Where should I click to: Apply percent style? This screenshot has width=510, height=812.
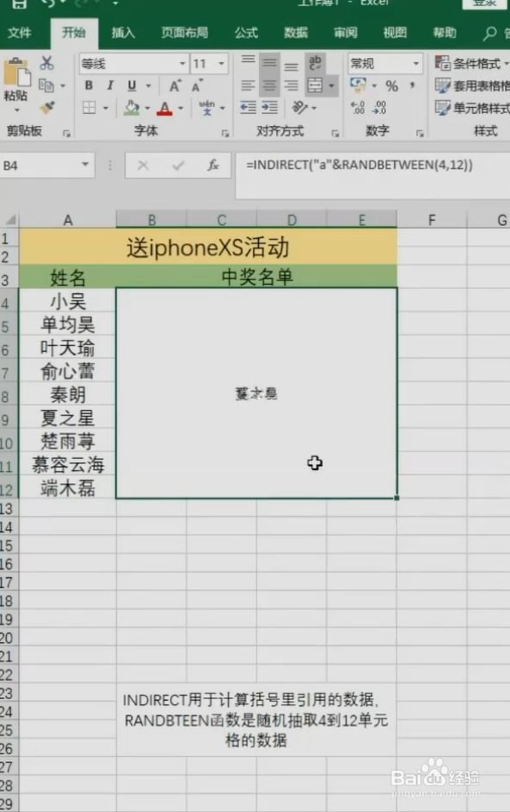point(392,85)
